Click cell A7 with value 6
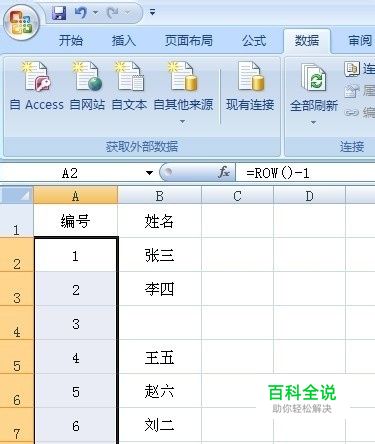Image resolution: width=375 pixels, height=444 pixels. pyautogui.click(x=76, y=426)
